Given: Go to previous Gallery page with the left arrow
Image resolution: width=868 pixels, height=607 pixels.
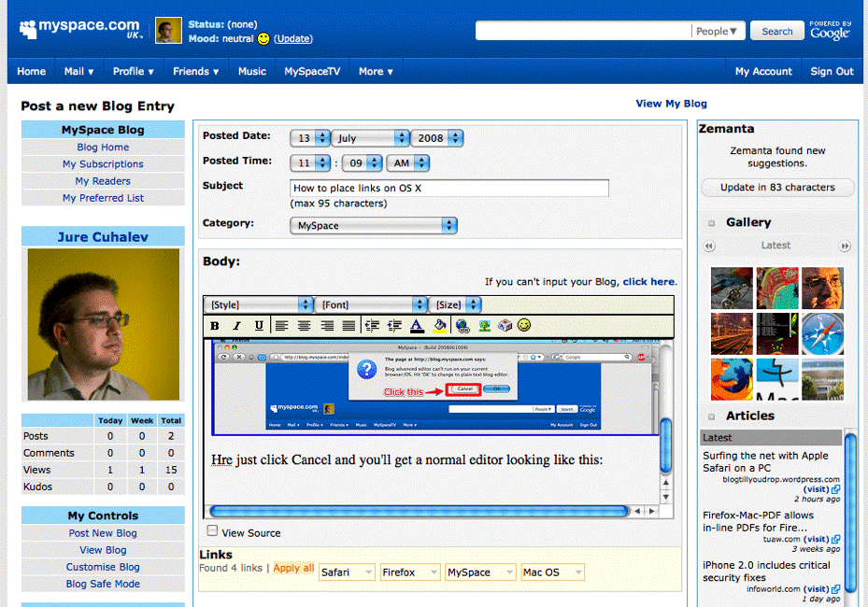Looking at the screenshot, I should point(709,246).
